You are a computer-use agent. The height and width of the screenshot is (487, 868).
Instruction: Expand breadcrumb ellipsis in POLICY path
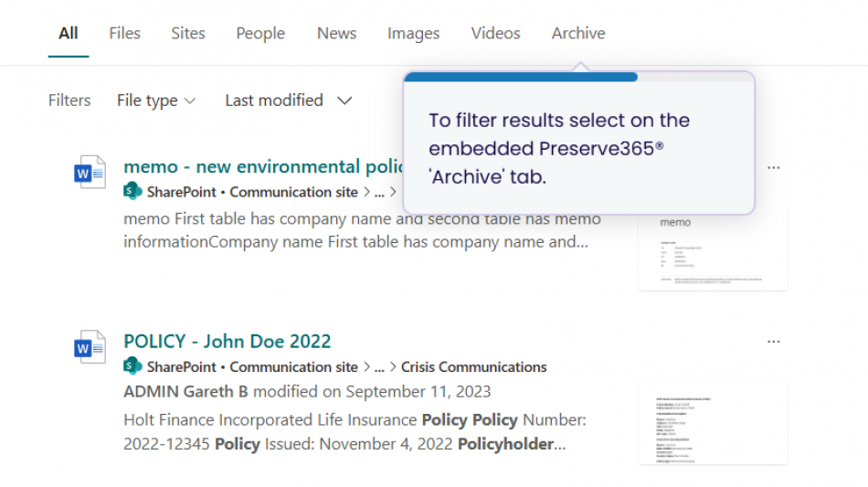(379, 367)
